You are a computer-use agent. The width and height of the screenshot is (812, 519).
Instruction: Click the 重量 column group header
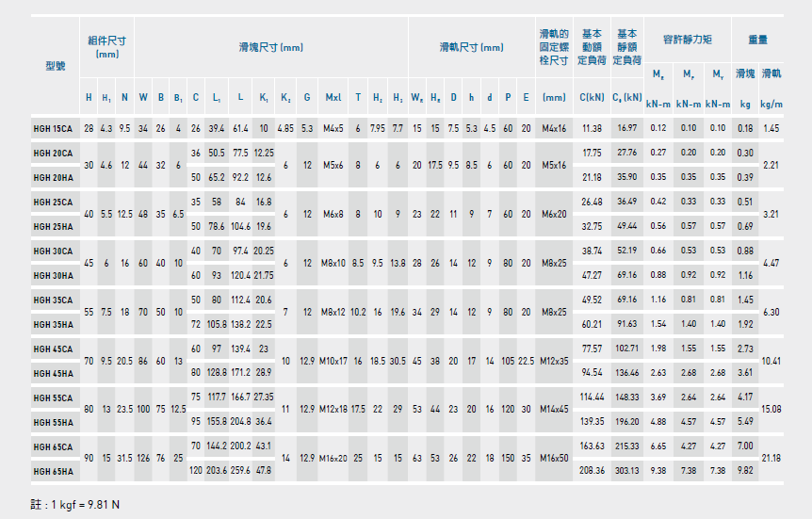click(x=757, y=40)
